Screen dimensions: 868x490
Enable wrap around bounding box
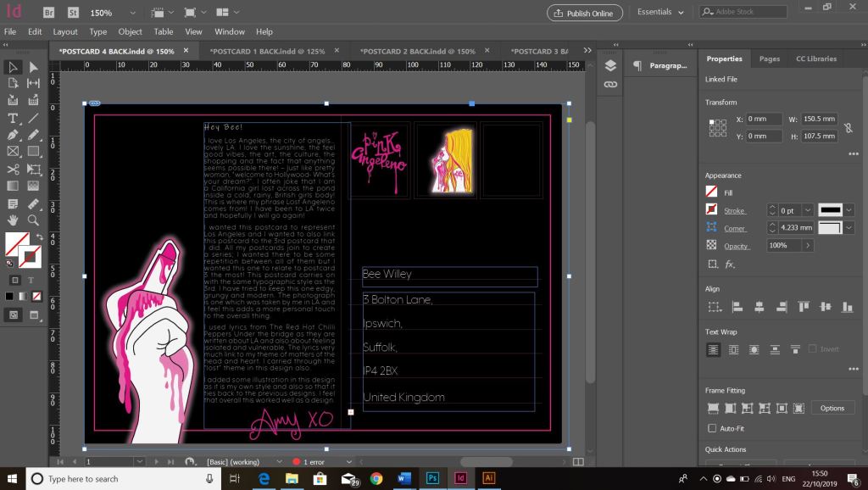point(733,349)
